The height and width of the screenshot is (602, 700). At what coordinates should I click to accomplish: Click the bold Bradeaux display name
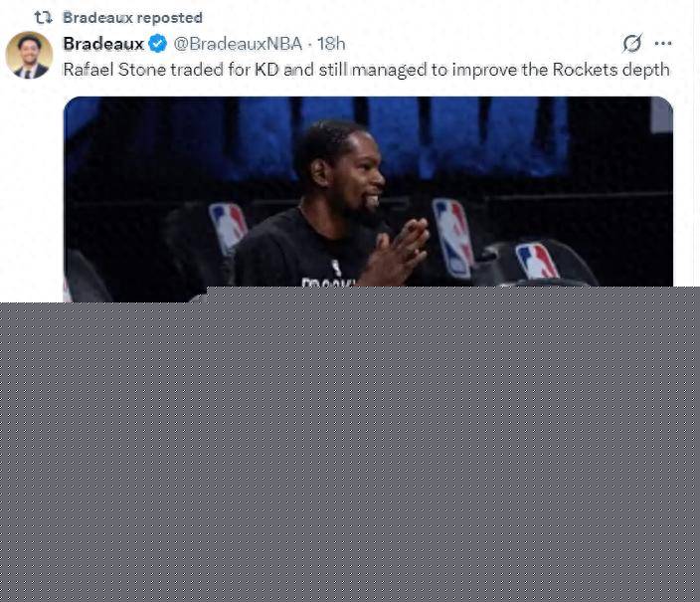tap(103, 44)
